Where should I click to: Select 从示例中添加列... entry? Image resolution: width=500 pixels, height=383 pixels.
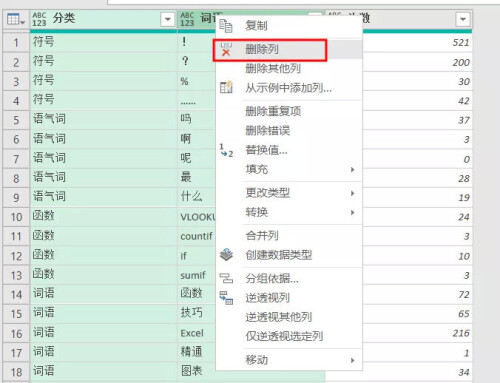click(x=288, y=88)
